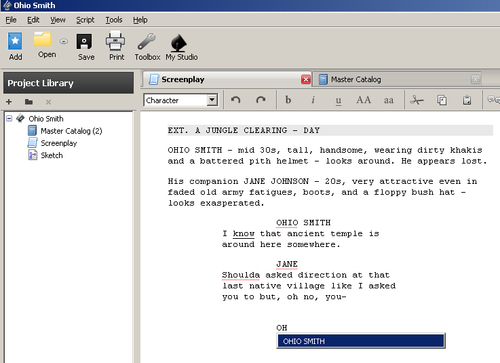
Task: Delete item with Project Library X icon
Action: [x=48, y=102]
